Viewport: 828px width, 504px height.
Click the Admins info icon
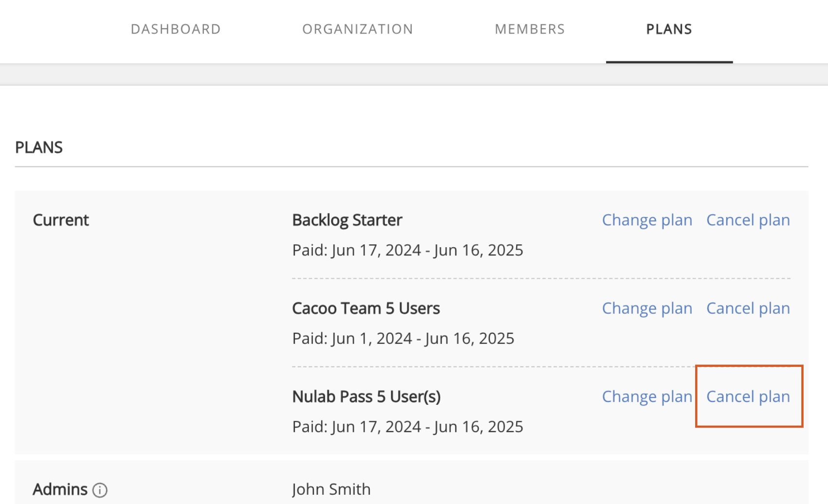tap(100, 490)
